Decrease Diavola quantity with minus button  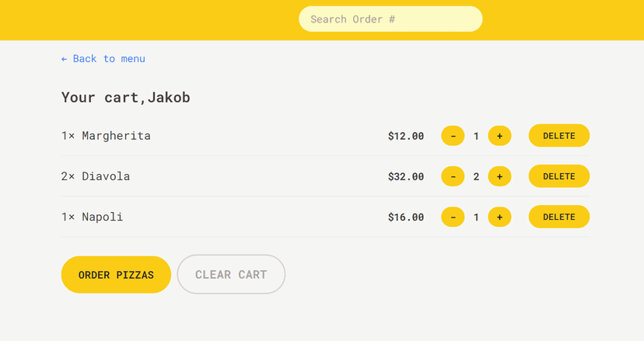tap(453, 176)
